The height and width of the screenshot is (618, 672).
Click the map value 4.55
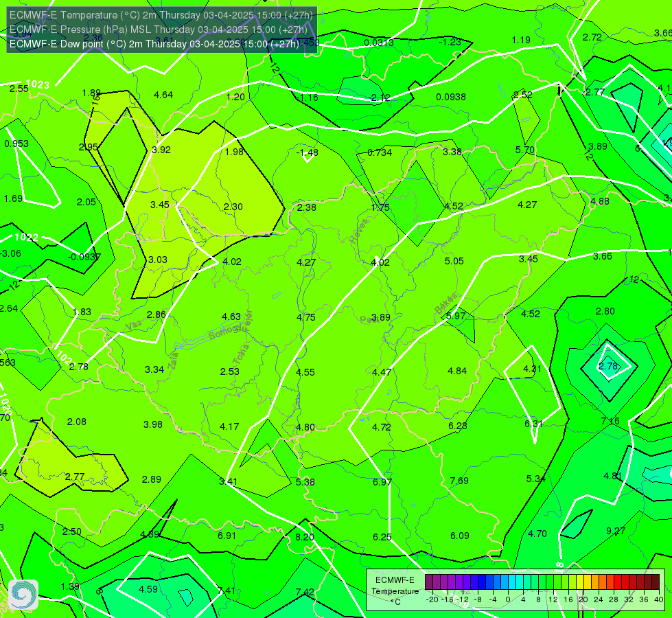pyautogui.click(x=305, y=372)
